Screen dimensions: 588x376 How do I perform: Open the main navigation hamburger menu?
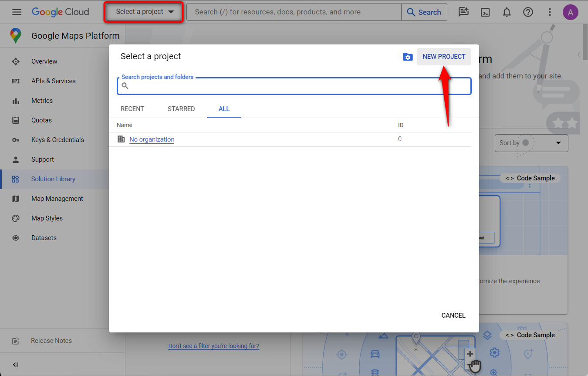click(17, 12)
